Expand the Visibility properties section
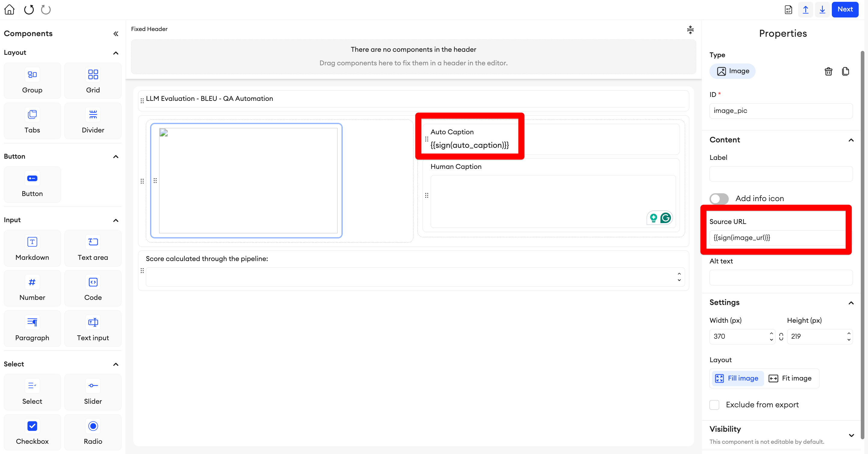 pos(851,435)
